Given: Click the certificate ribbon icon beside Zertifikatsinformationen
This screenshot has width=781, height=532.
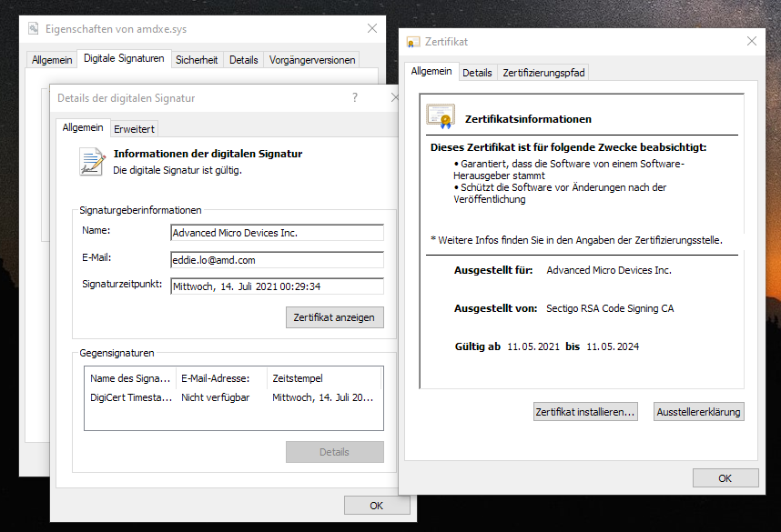Looking at the screenshot, I should (x=441, y=116).
